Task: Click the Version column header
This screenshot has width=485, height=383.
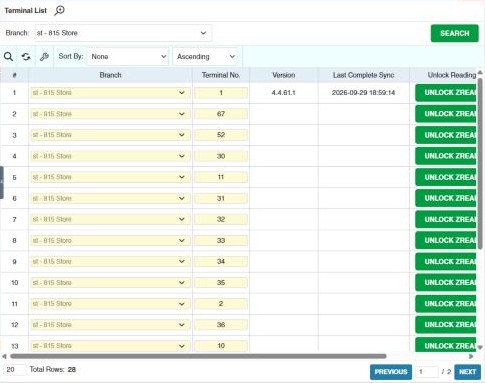Action: pyautogui.click(x=284, y=75)
